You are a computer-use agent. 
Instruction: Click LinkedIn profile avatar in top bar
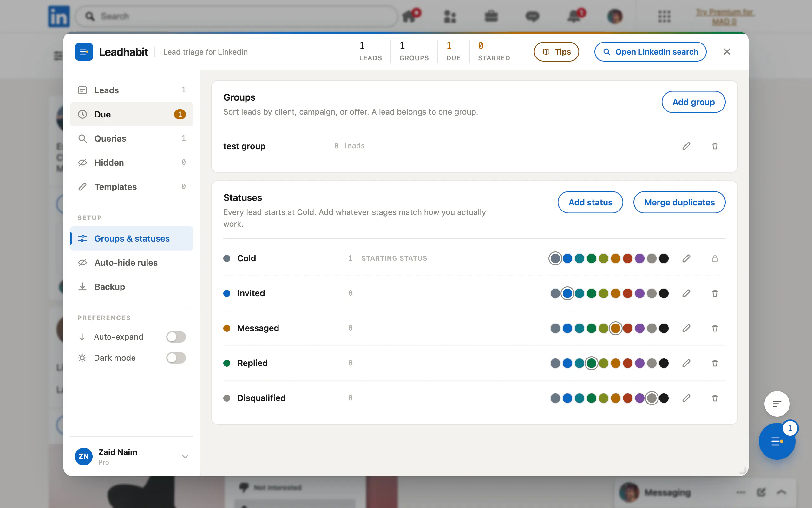click(x=615, y=16)
